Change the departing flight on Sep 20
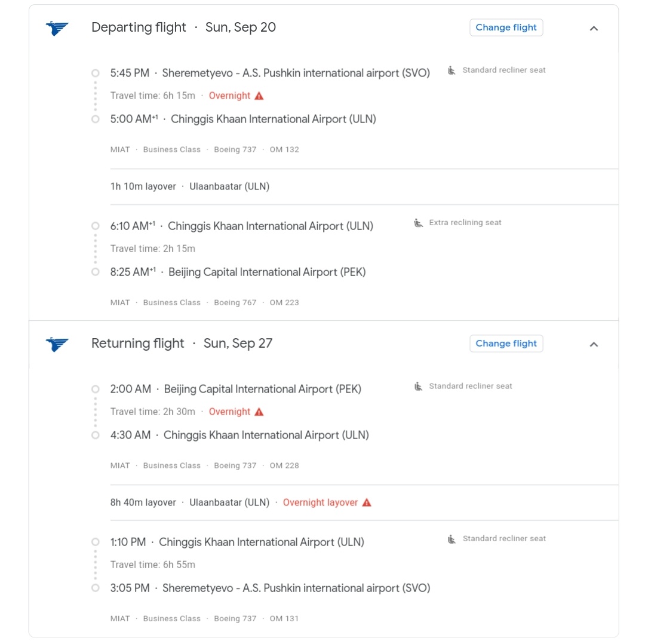The image size is (645, 644). point(506,27)
